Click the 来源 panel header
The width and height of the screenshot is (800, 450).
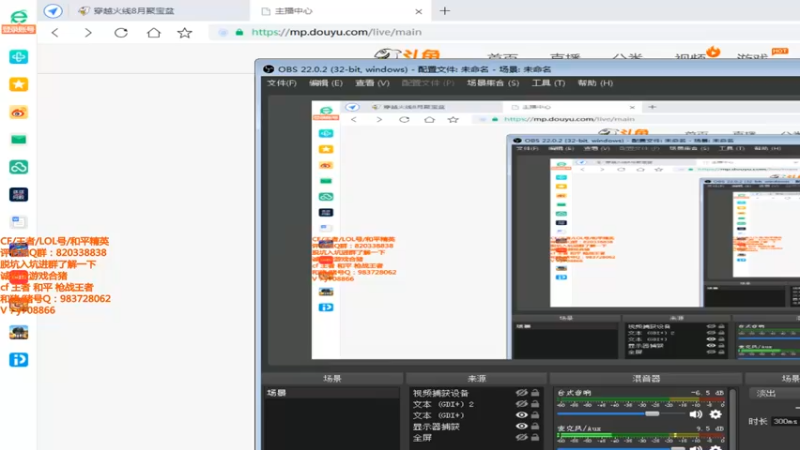(x=477, y=379)
